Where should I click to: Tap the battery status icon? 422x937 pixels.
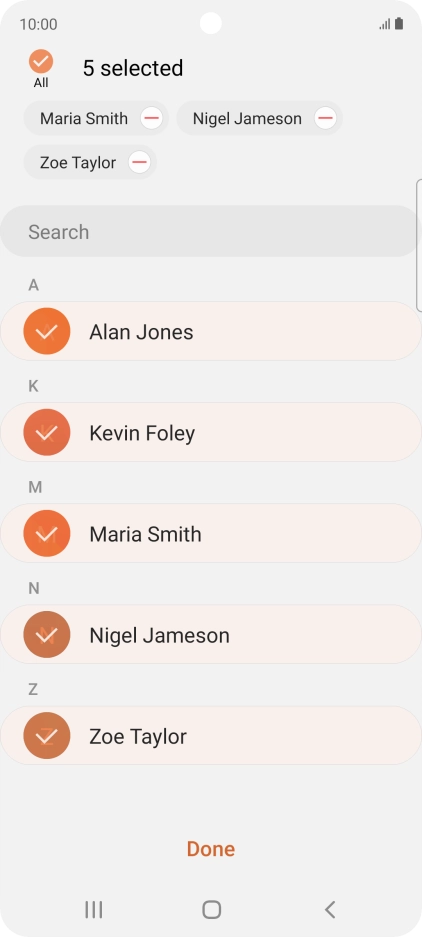(399, 24)
